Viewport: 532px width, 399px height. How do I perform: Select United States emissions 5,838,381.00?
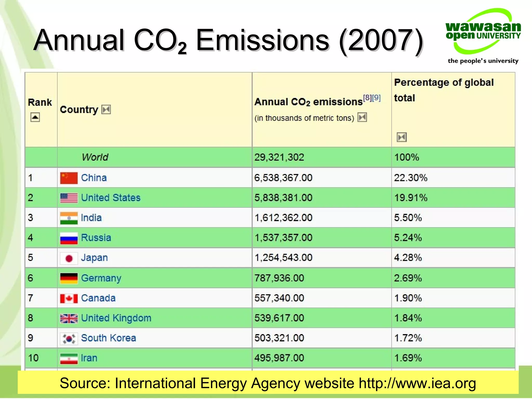[283, 198]
